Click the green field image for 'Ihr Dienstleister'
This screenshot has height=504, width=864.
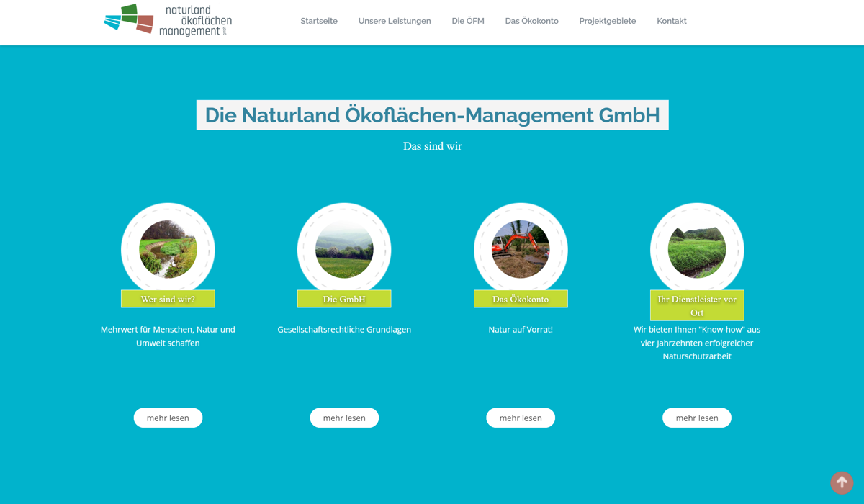pyautogui.click(x=697, y=249)
